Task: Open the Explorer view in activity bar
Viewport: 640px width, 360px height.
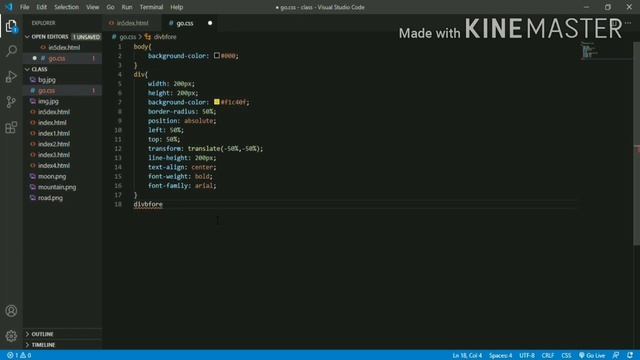Action: (11, 26)
